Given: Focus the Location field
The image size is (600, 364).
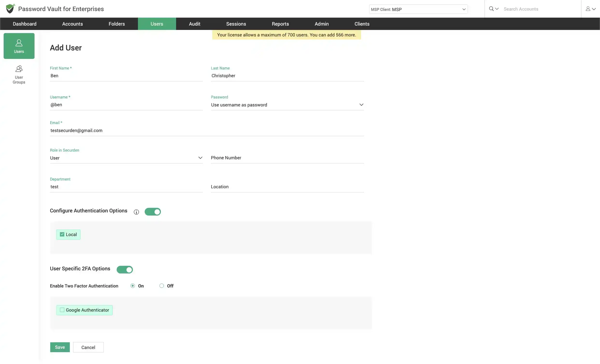Looking at the screenshot, I should tap(287, 187).
